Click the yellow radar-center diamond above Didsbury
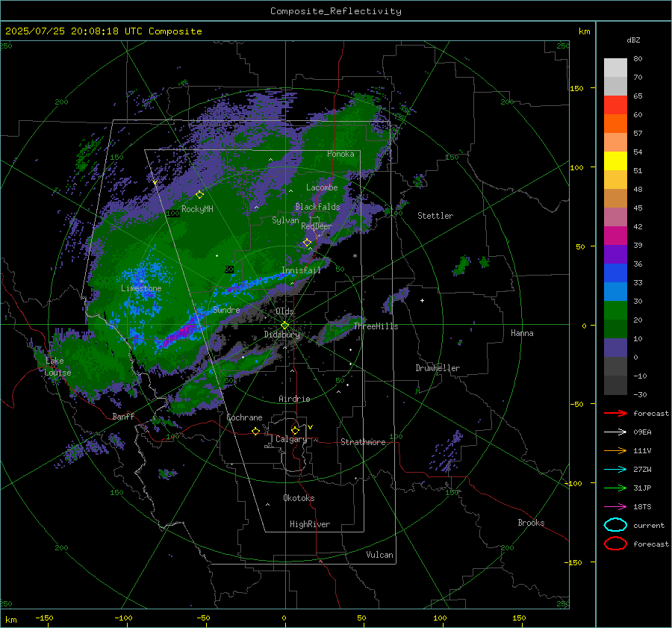Viewport: 672px width, 628px height. pyautogui.click(x=285, y=326)
